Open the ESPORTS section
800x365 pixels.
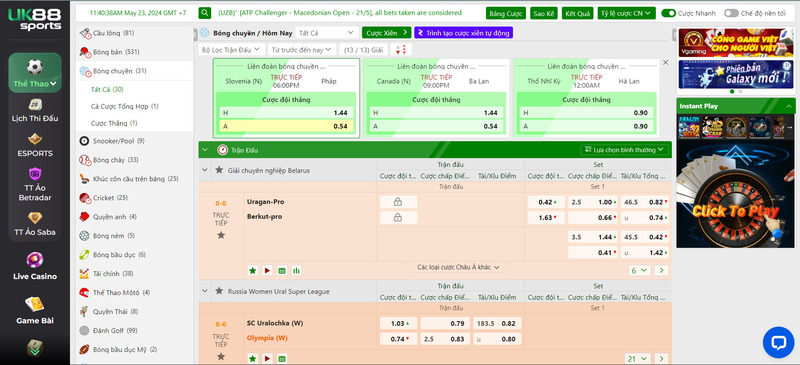coord(35,145)
